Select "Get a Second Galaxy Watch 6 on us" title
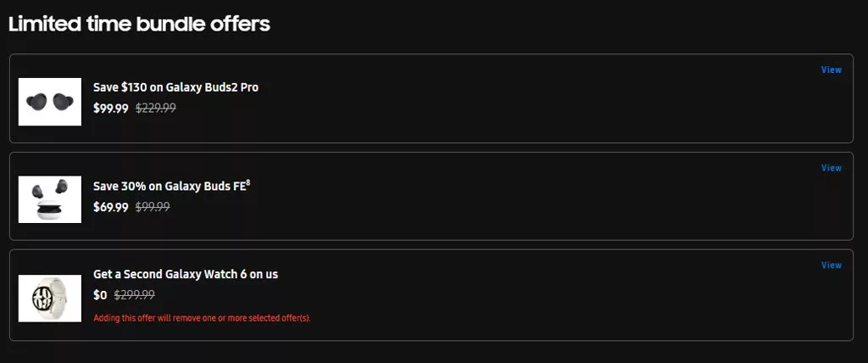 click(185, 274)
